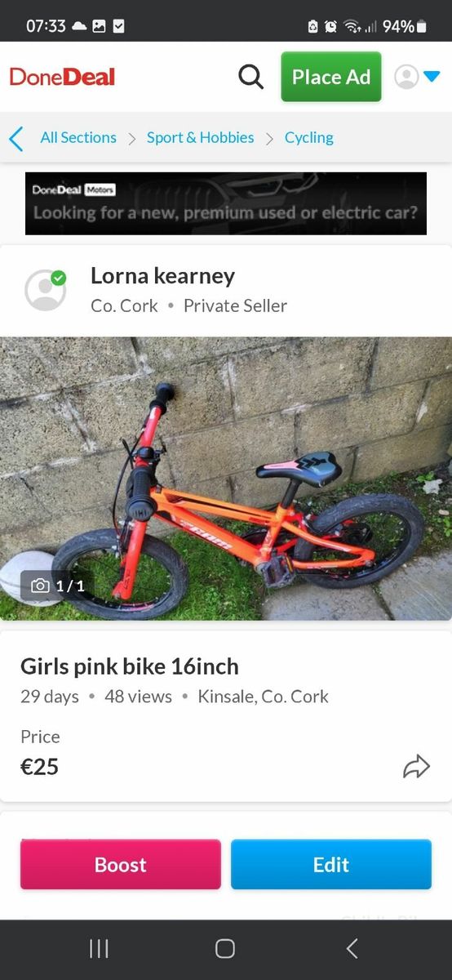Edit the Girls pink bike ad
452x980 pixels.
[331, 864]
